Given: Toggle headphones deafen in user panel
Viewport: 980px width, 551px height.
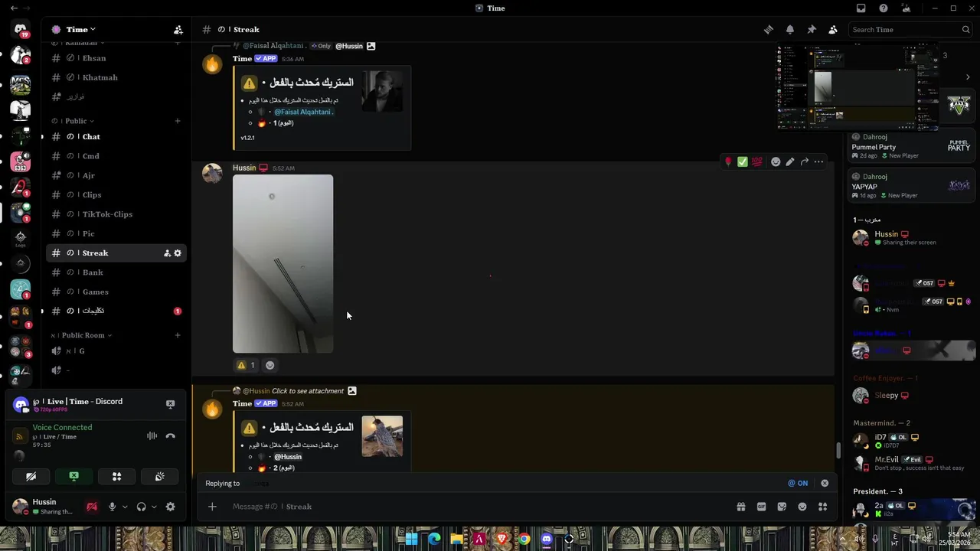Looking at the screenshot, I should 141,507.
